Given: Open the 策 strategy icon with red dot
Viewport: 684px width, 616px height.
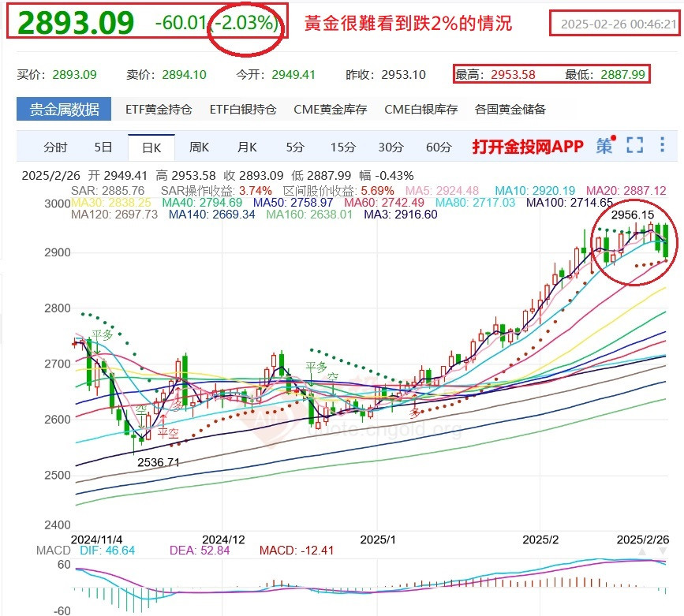Looking at the screenshot, I should 603,147.
